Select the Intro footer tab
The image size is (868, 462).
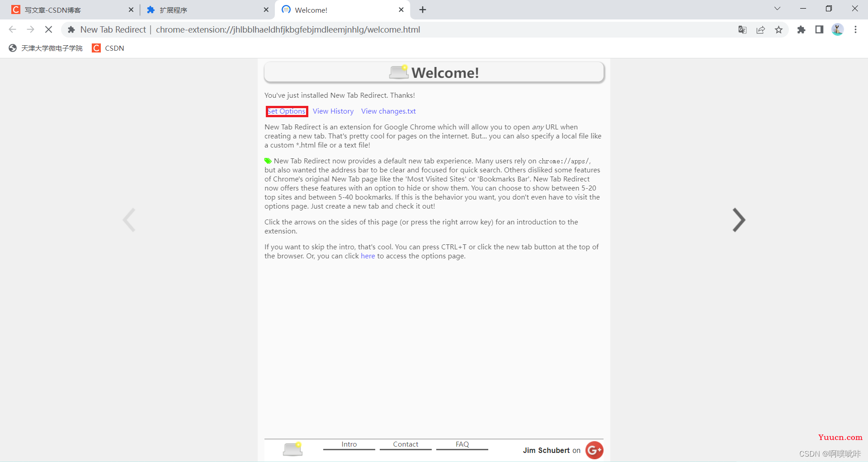pyautogui.click(x=349, y=444)
